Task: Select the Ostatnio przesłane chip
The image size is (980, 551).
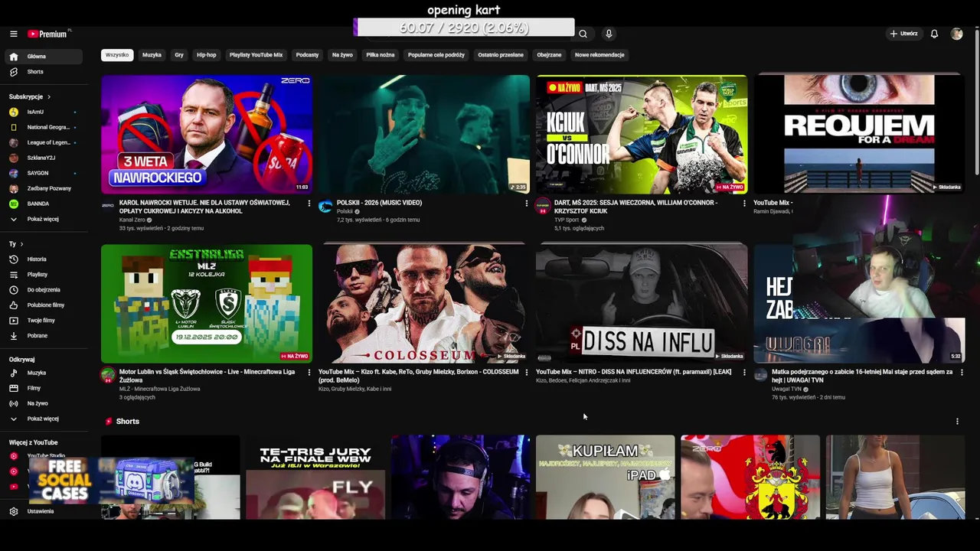Action: [x=501, y=55]
